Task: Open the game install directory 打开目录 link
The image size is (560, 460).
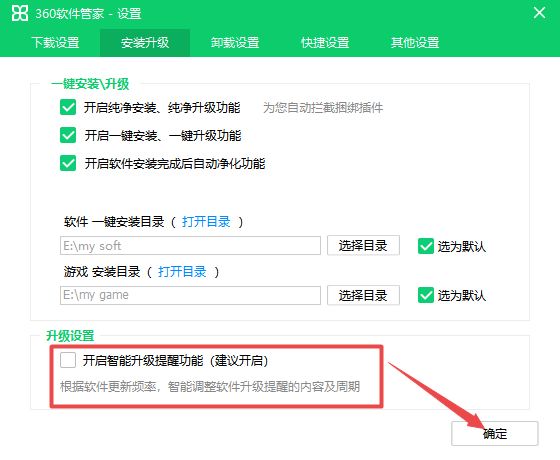Action: (182, 272)
